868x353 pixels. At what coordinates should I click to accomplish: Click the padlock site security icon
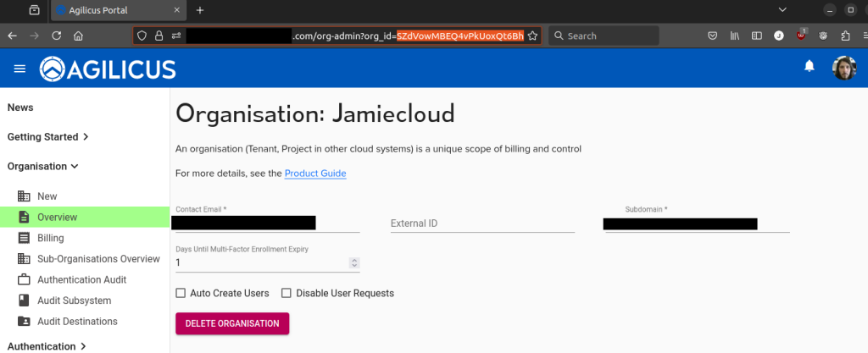159,36
